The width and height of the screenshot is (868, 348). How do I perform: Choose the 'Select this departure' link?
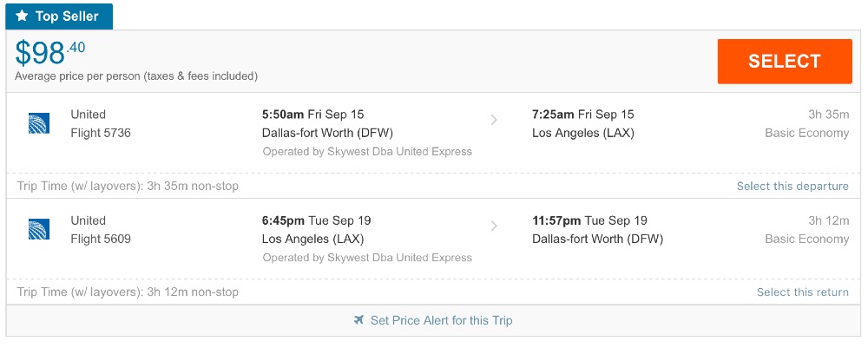tap(792, 186)
